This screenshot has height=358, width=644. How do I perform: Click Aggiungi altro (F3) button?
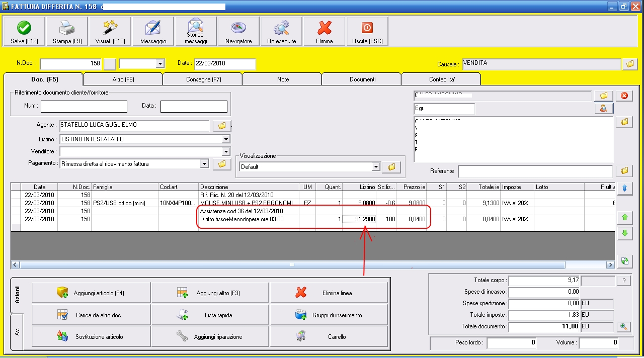click(210, 293)
